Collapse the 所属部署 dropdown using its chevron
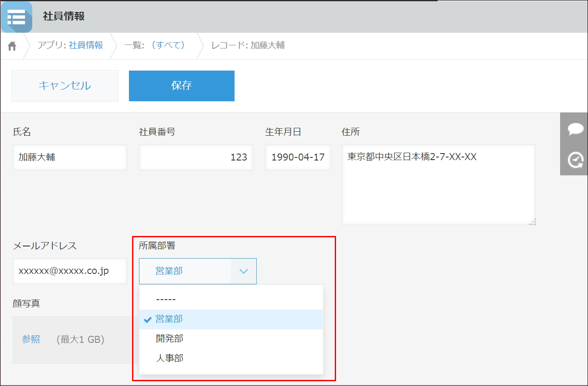The width and height of the screenshot is (588, 386). pos(244,271)
